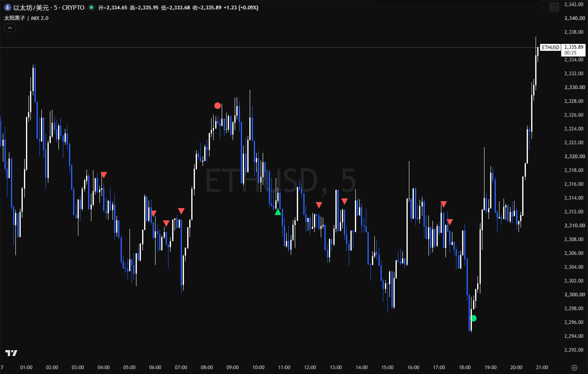The height and width of the screenshot is (374, 588).
Task: Click the green upward triangle buy signal
Action: (278, 212)
